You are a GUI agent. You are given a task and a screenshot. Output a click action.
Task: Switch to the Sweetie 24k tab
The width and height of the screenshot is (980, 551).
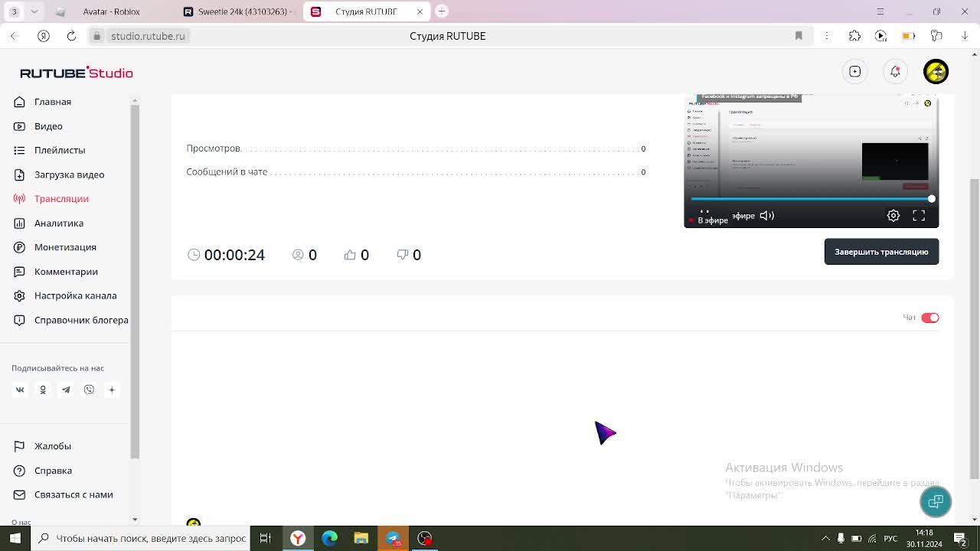point(242,11)
